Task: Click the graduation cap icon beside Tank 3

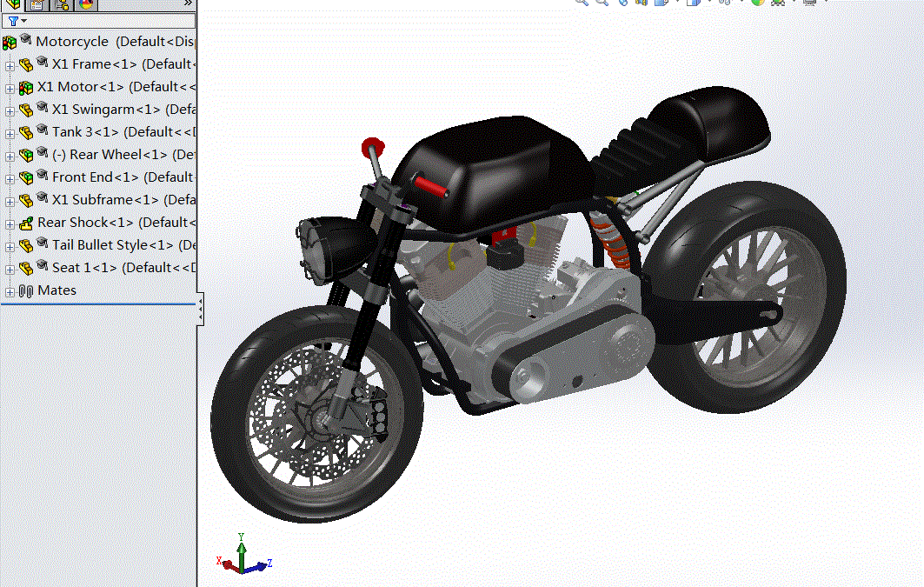Action: pos(42,129)
